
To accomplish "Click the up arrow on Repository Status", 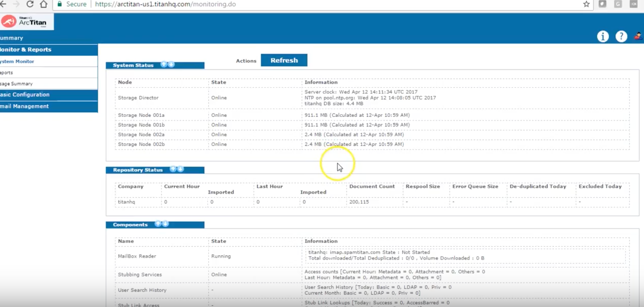I will point(173,169).
